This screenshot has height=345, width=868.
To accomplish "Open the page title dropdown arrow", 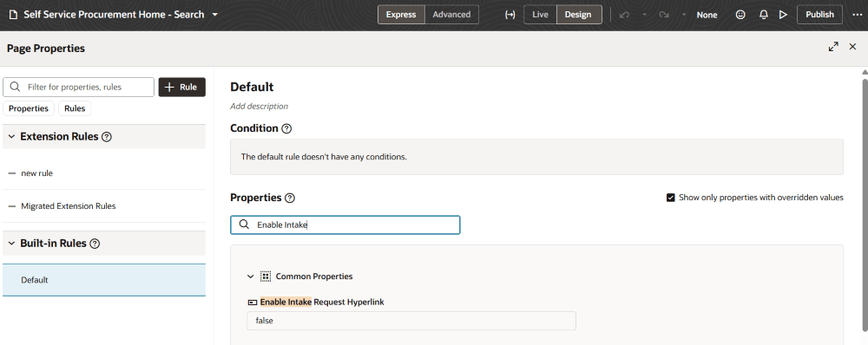I will tap(214, 15).
